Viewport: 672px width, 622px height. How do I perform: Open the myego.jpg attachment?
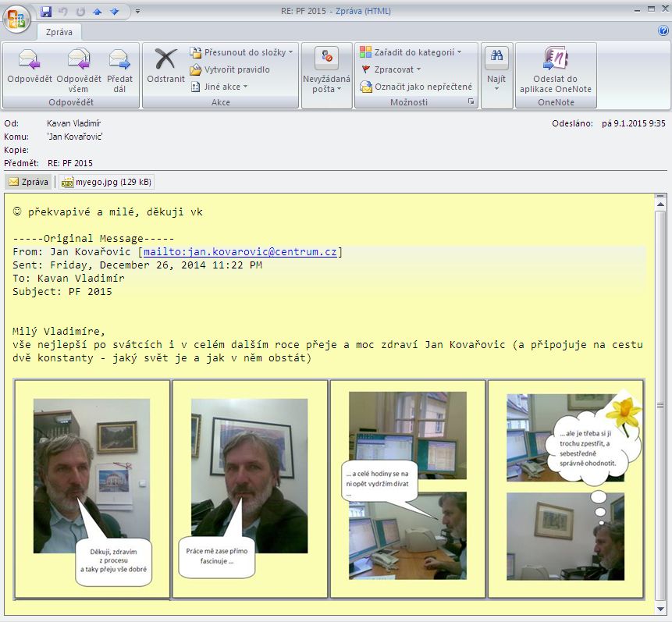pyautogui.click(x=107, y=182)
